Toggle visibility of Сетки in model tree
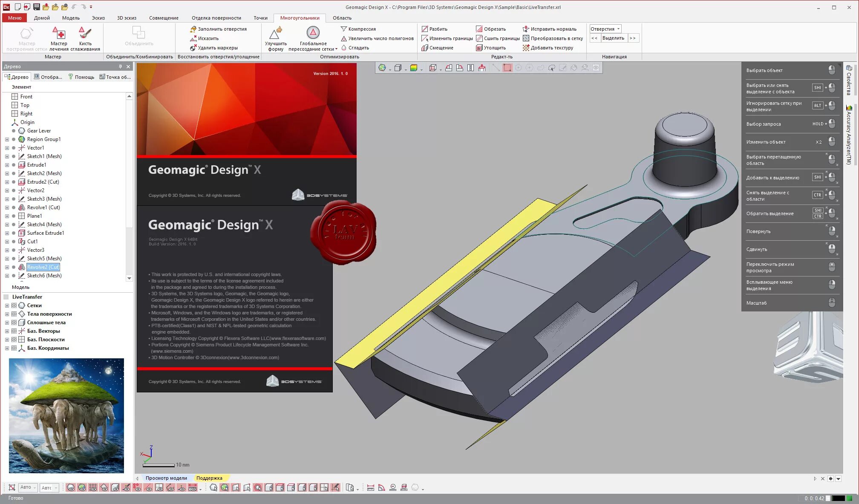Image resolution: width=859 pixels, height=504 pixels. click(x=14, y=305)
